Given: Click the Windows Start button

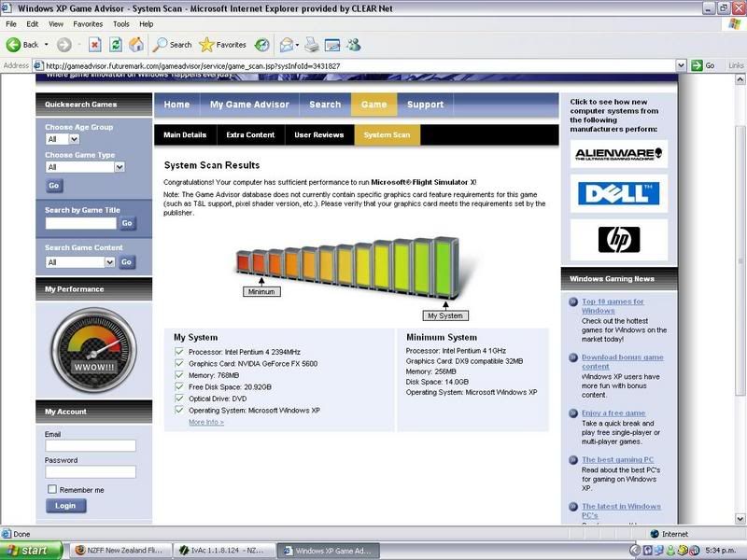Looking at the screenshot, I should point(31,551).
